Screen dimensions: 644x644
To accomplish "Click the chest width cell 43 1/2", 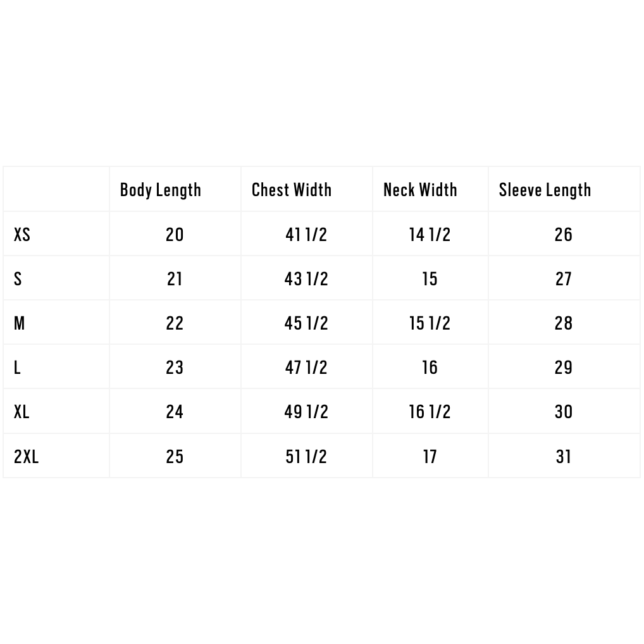I will [x=306, y=279].
